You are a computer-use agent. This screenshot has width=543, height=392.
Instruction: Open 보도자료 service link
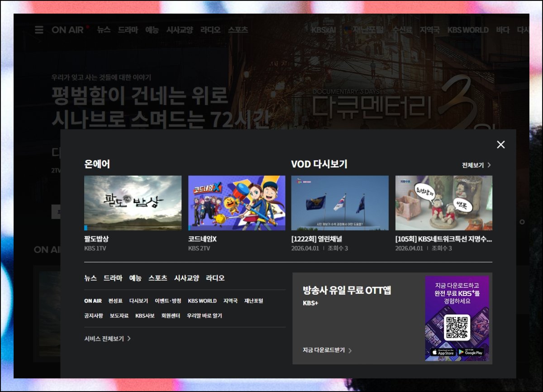tap(119, 316)
